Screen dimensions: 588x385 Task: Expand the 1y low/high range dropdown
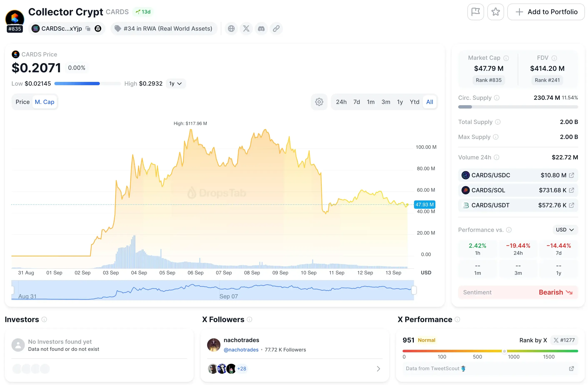[x=175, y=84]
